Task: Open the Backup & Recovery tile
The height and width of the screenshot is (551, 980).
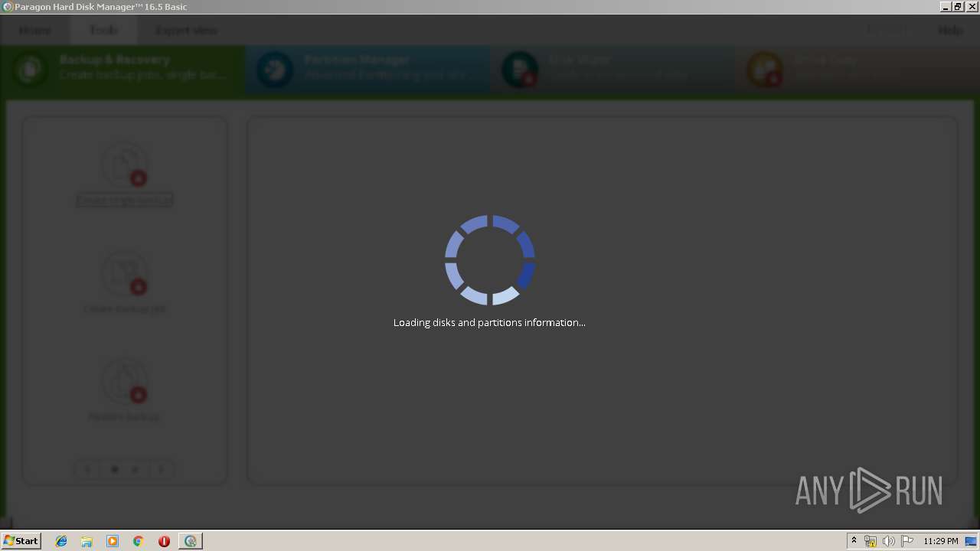Action: click(x=122, y=69)
